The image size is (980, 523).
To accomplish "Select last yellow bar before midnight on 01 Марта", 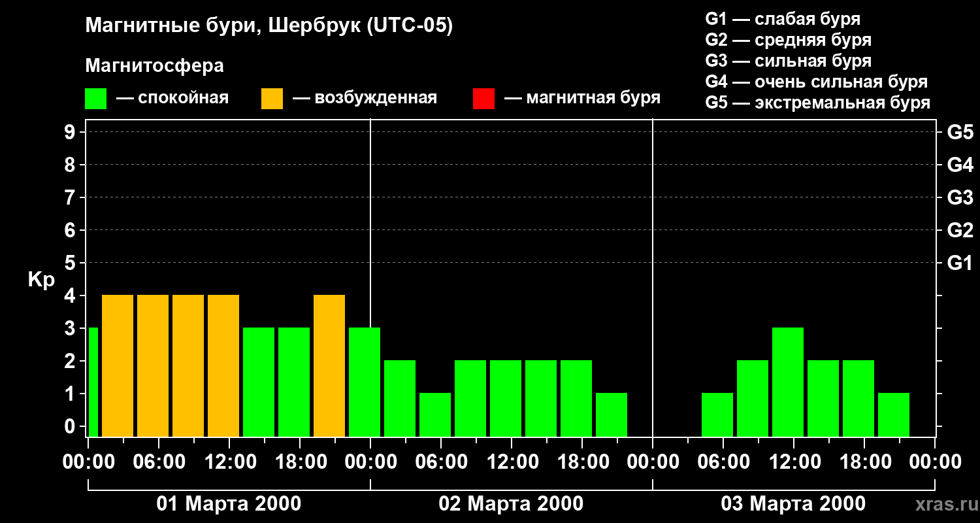I will pos(329,365).
